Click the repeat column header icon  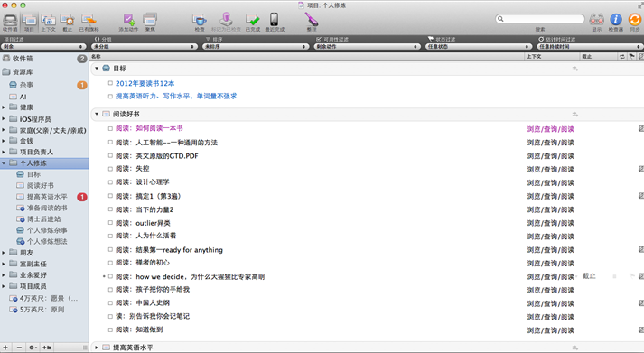[621, 57]
